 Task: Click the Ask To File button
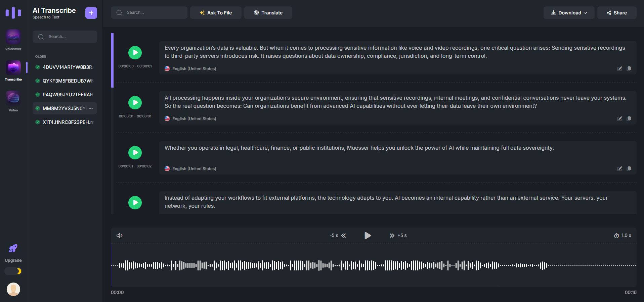point(216,13)
